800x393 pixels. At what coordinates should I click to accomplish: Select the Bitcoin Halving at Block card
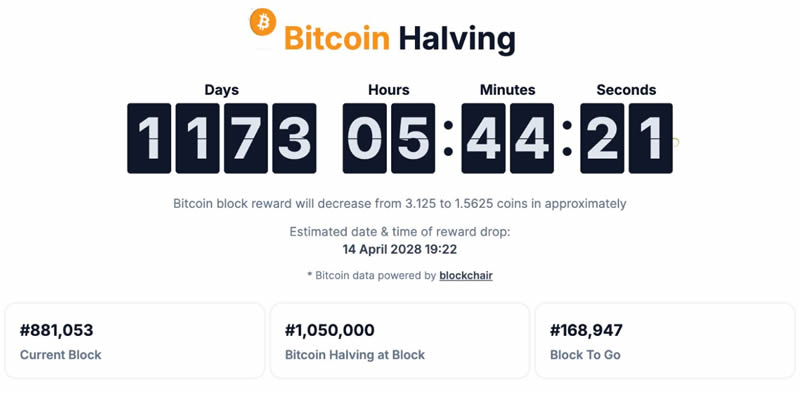[399, 341]
